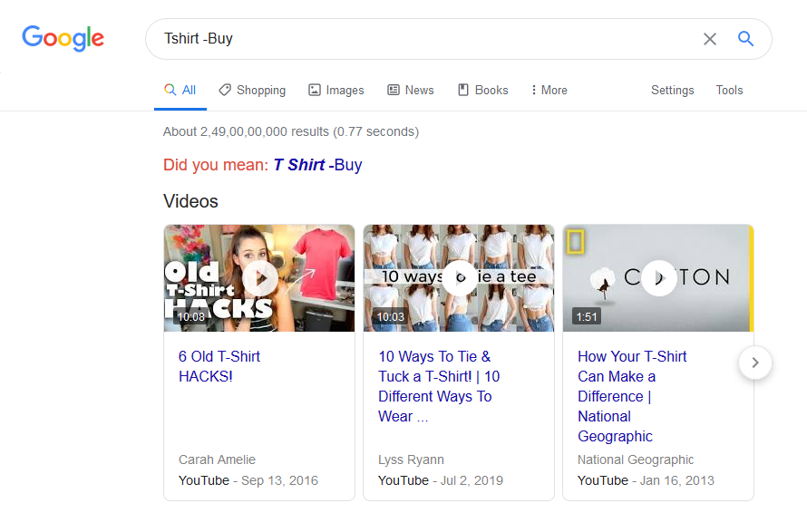Play the National Geographic cotton video
The width and height of the screenshot is (807, 532).
[x=658, y=277]
